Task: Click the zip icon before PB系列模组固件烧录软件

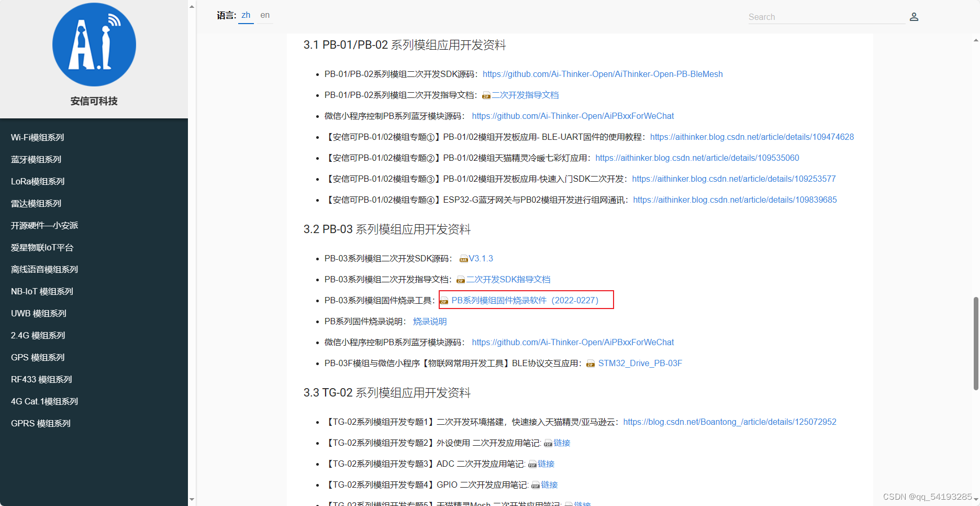Action: 444,300
